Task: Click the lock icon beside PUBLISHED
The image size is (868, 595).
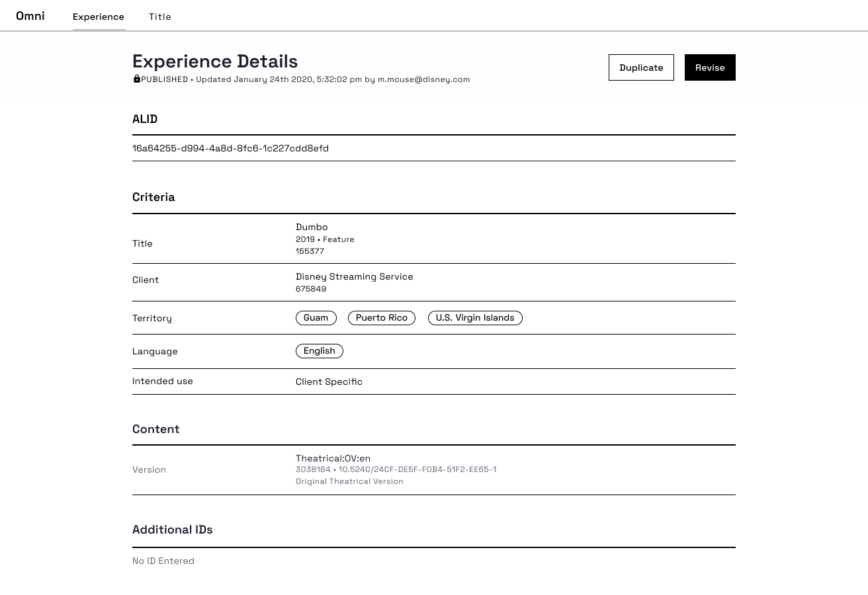Action: pyautogui.click(x=136, y=79)
